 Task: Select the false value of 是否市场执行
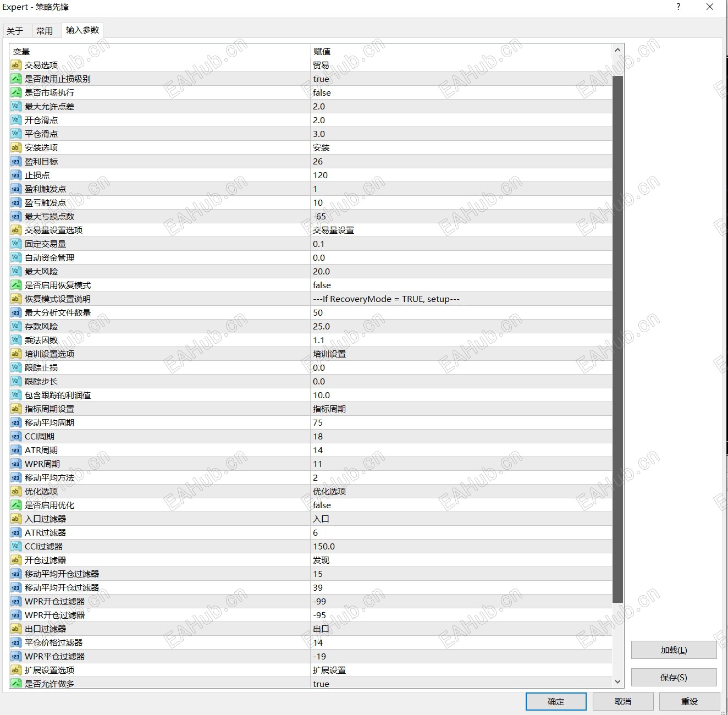coord(322,92)
